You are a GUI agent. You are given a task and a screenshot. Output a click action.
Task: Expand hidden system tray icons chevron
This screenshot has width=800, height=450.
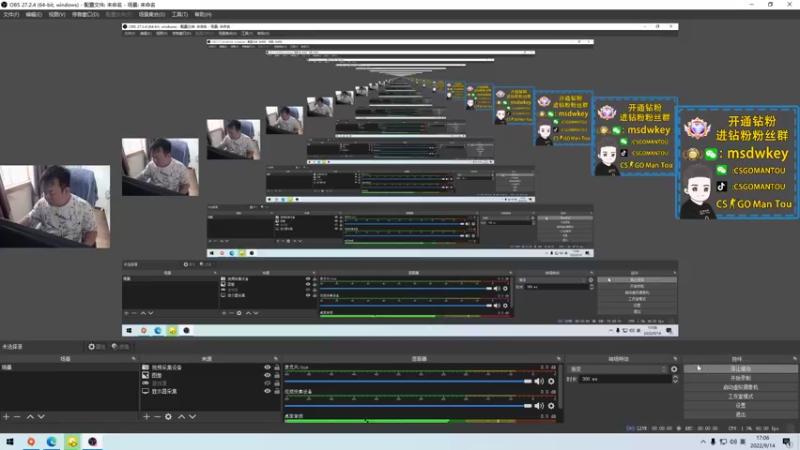[703, 442]
